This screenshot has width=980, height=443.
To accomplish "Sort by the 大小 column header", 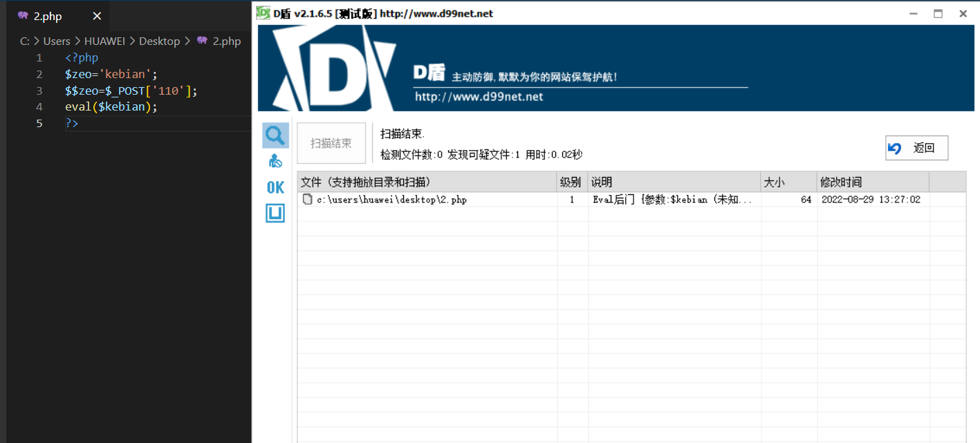I will pyautogui.click(x=788, y=182).
